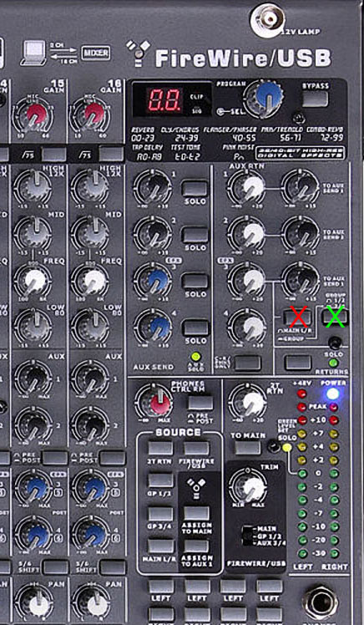
Task: Click the yellow SOLO LED beside the meter
Action: (x=286, y=447)
